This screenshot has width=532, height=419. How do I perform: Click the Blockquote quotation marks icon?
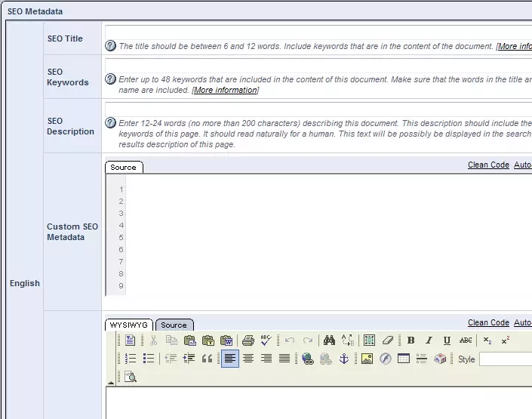207,359
